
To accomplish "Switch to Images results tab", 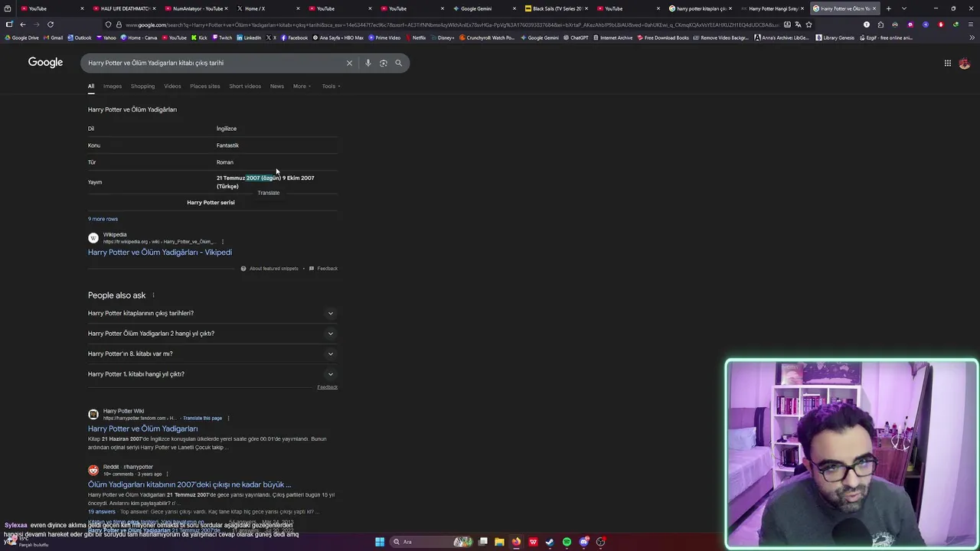I will click(113, 86).
